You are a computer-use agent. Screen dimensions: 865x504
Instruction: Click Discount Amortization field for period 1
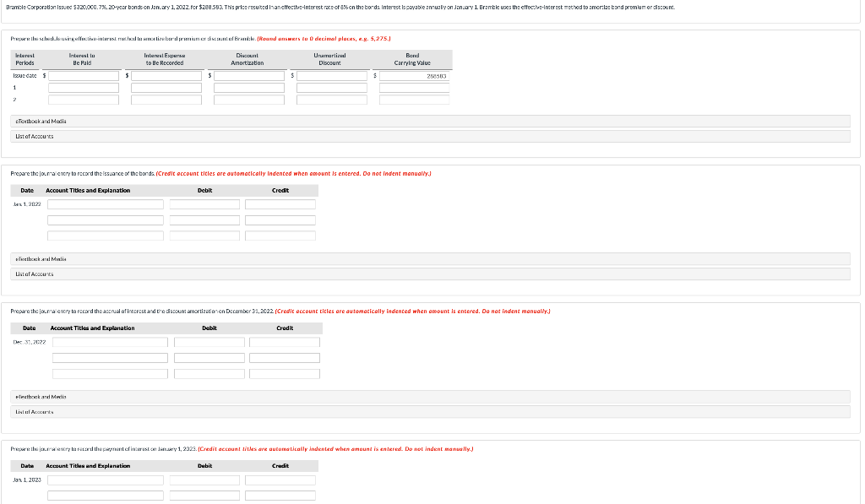249,88
